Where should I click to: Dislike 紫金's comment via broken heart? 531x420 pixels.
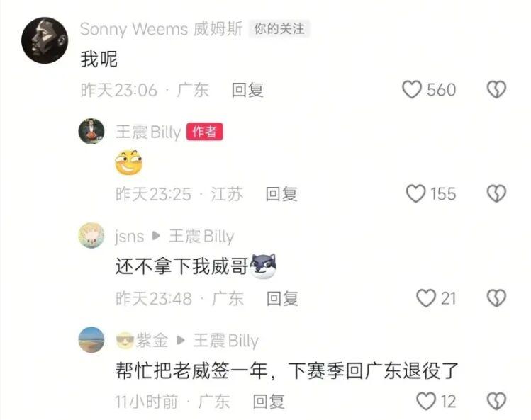(496, 401)
